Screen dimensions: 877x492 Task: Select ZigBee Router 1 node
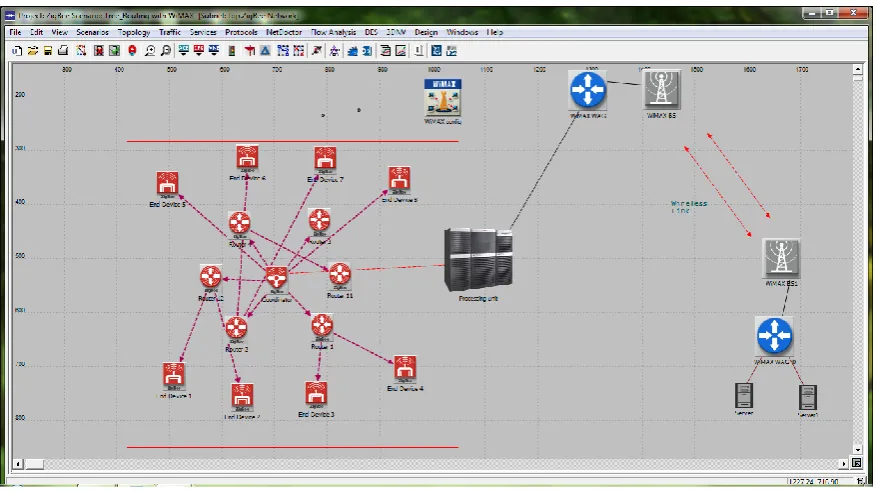(x=322, y=326)
